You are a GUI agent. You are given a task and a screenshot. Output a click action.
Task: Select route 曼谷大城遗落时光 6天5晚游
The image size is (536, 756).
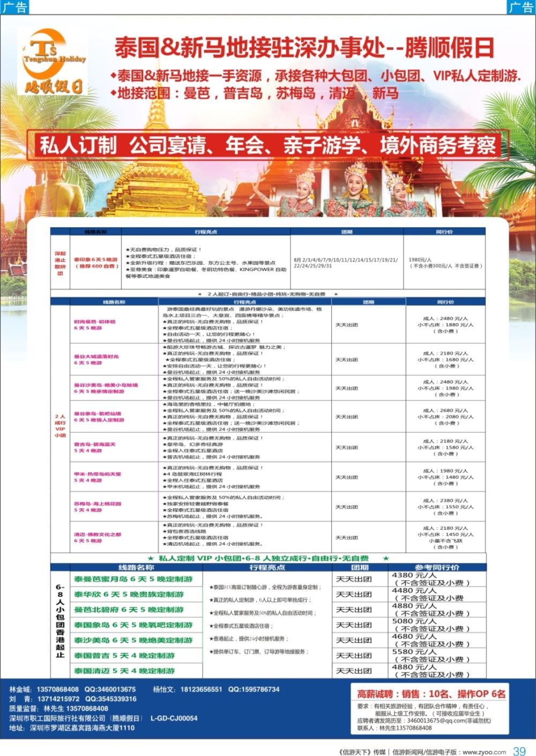point(96,360)
